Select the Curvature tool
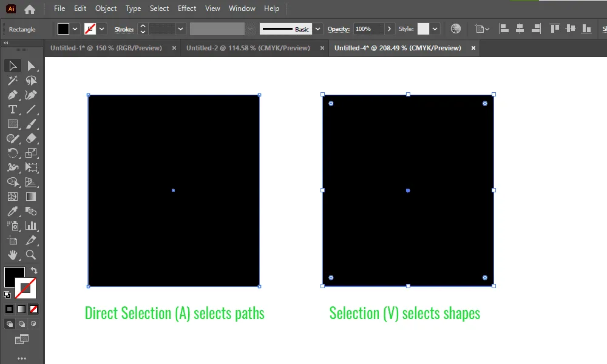This screenshot has width=607, height=364. click(x=31, y=95)
